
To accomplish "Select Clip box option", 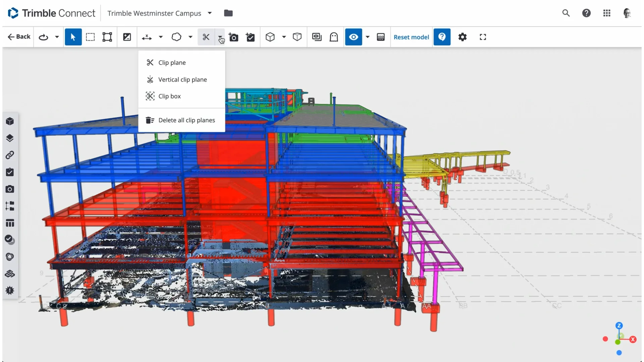I will click(x=169, y=96).
